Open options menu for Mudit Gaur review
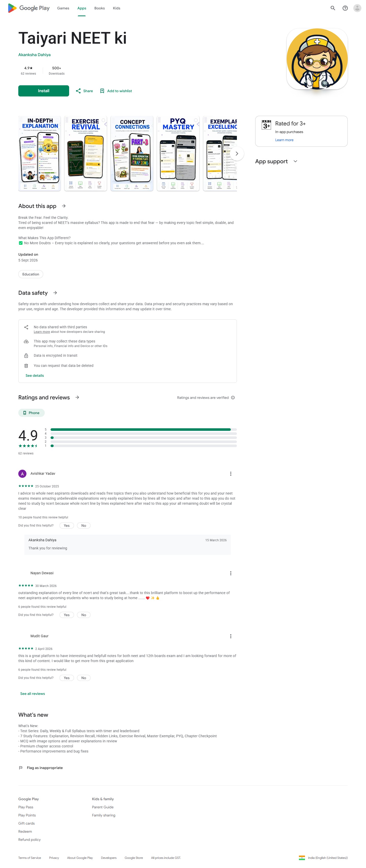This screenshot has height=868, width=366. tap(230, 636)
